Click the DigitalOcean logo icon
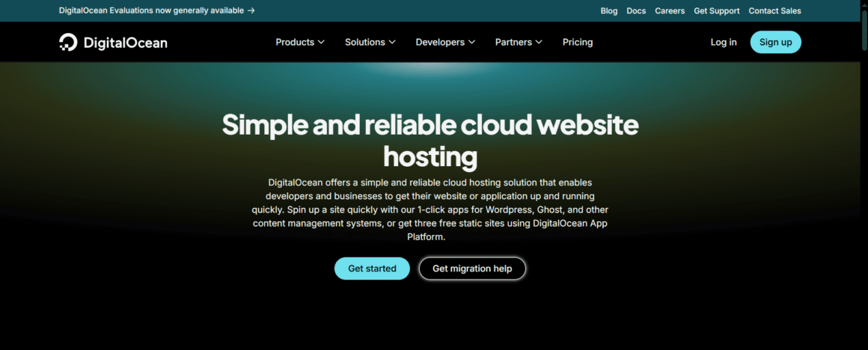868x350 pixels. [68, 42]
